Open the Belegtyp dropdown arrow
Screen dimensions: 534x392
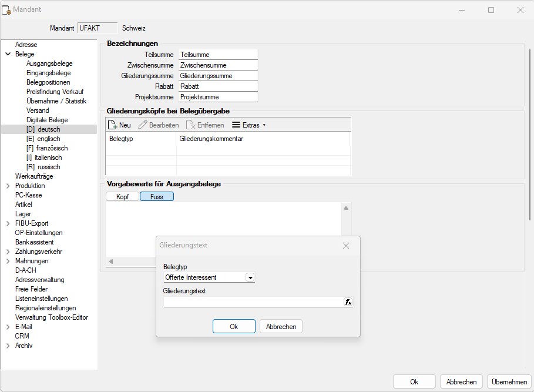click(250, 277)
